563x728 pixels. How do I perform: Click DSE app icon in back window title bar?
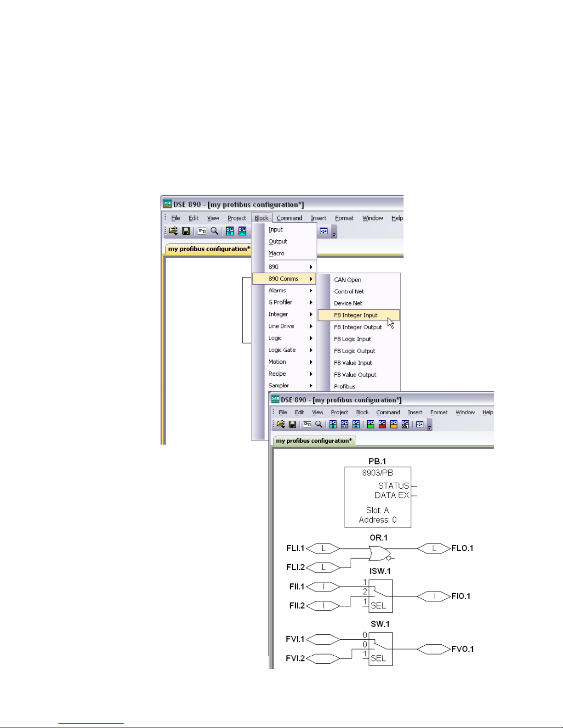click(167, 204)
